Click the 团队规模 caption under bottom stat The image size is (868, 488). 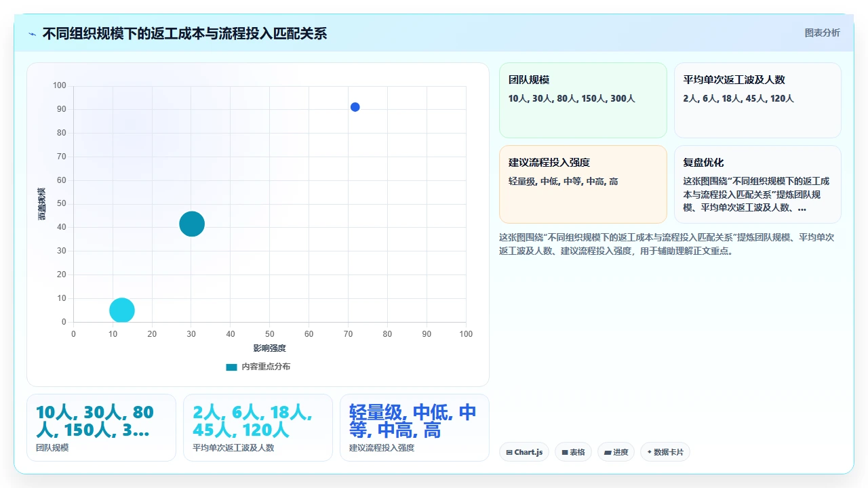coord(52,448)
